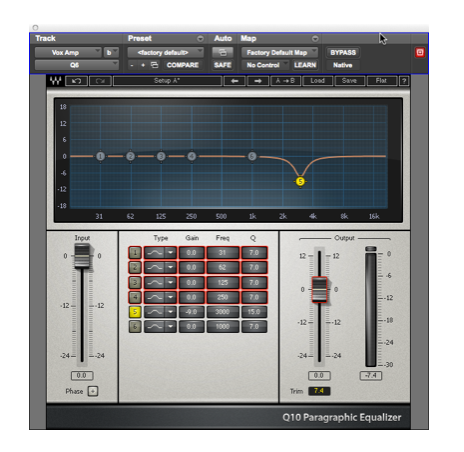This screenshot has width=464, height=452.
Task: Select band 2 node on the EQ graph
Action: point(131,156)
